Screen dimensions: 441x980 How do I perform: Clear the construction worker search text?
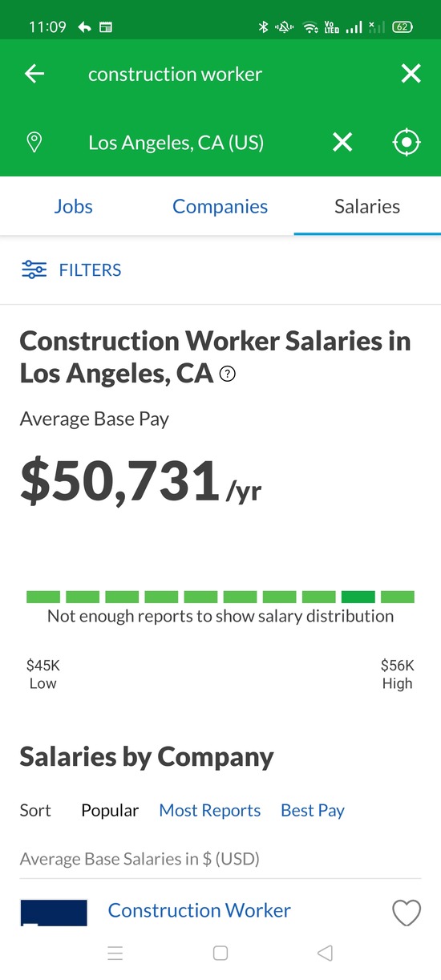pos(411,75)
